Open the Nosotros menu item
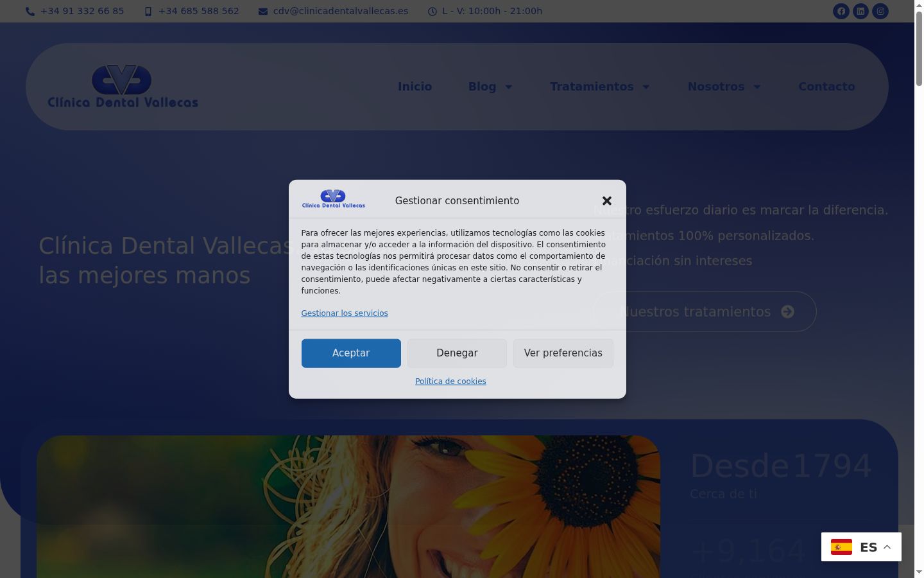 [716, 87]
